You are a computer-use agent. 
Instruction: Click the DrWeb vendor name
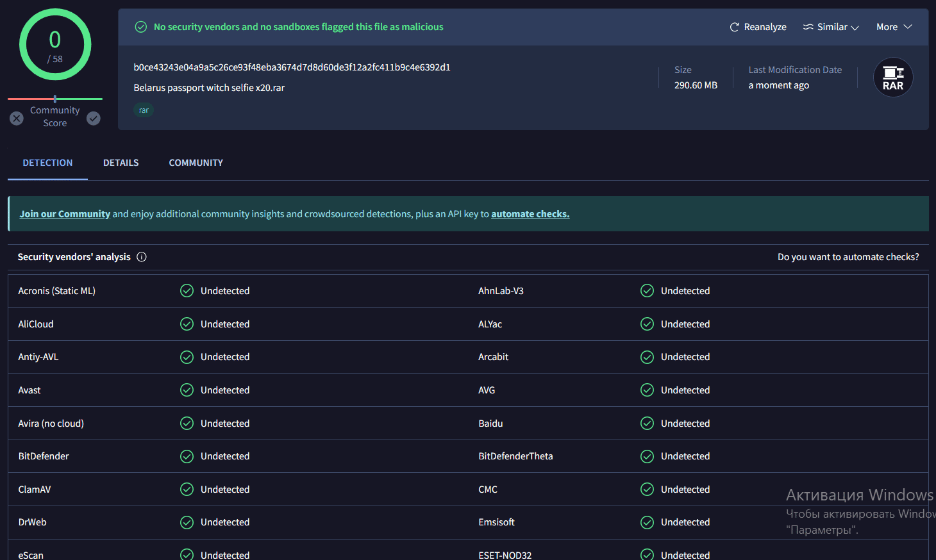32,522
